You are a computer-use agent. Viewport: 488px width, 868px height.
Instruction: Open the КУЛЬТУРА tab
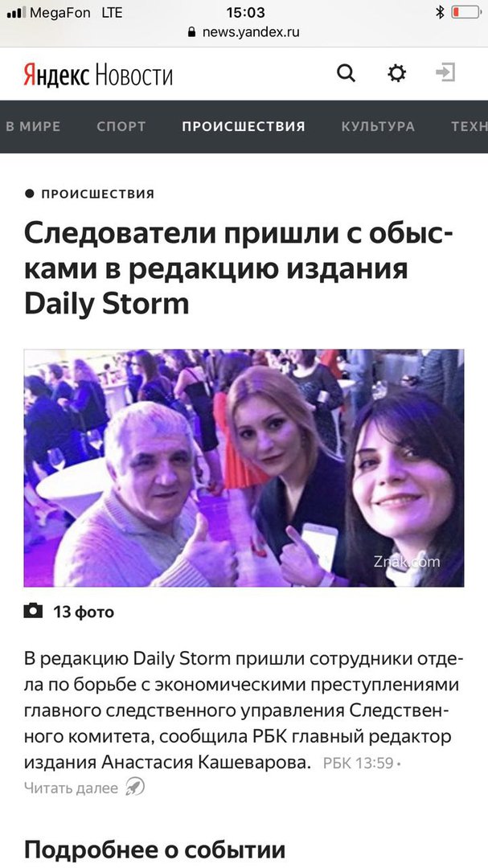[378, 126]
